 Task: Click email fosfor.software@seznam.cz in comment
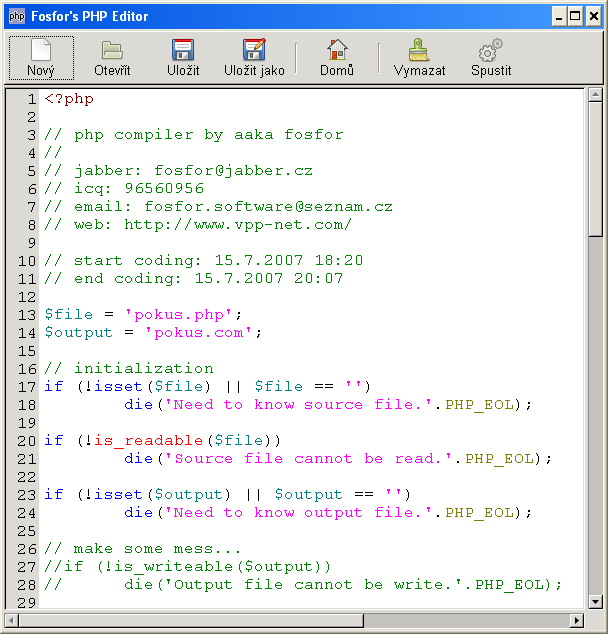pos(268,207)
